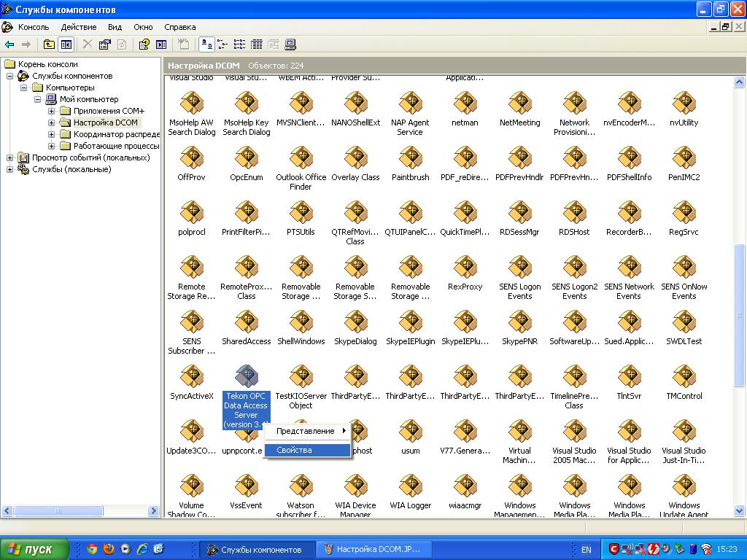This screenshot has height=560, width=747.
Task: Click the пуск Start button
Action: point(34,549)
